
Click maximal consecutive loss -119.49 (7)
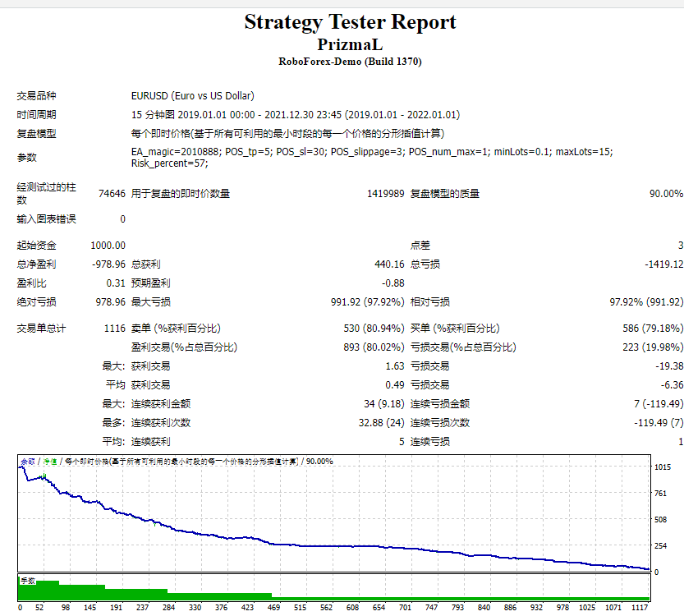[x=659, y=423]
